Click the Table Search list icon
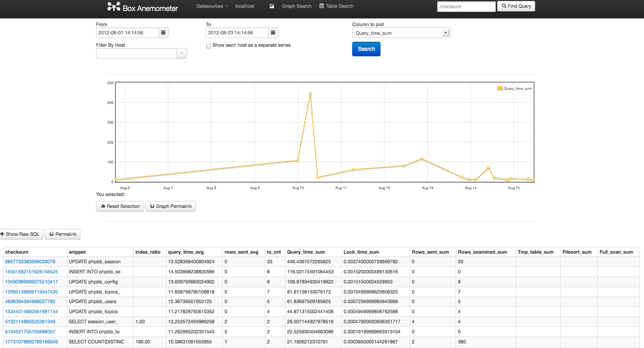This screenshot has height=348, width=644. [322, 6]
